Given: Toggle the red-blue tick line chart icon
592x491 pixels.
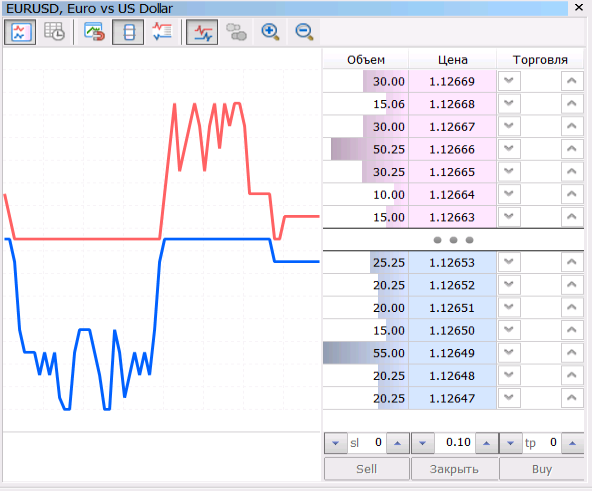Looking at the screenshot, I should [202, 32].
